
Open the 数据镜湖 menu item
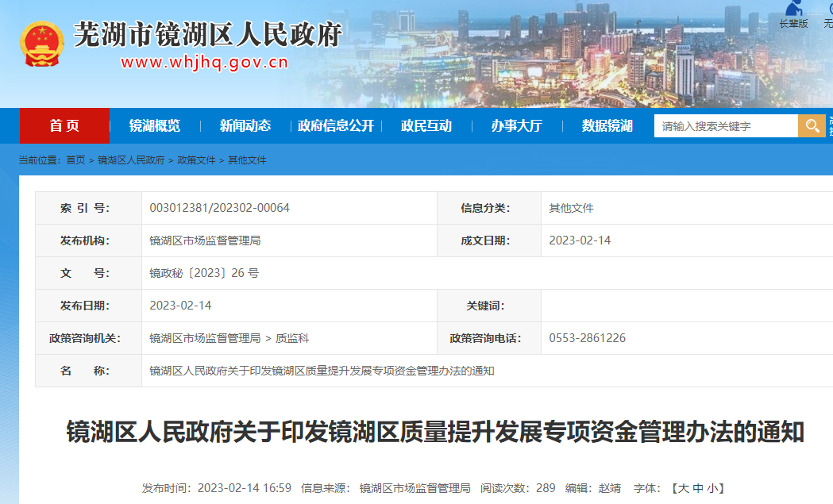[607, 125]
